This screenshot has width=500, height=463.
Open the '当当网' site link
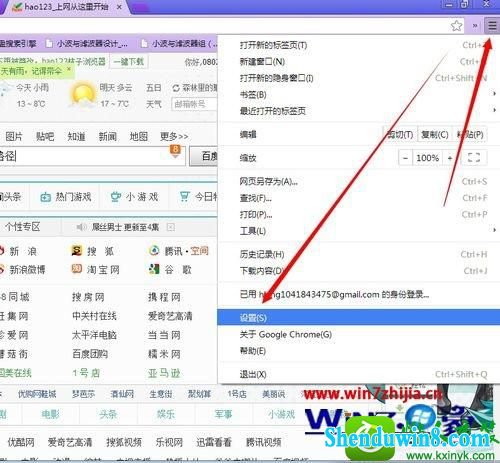pos(164,335)
